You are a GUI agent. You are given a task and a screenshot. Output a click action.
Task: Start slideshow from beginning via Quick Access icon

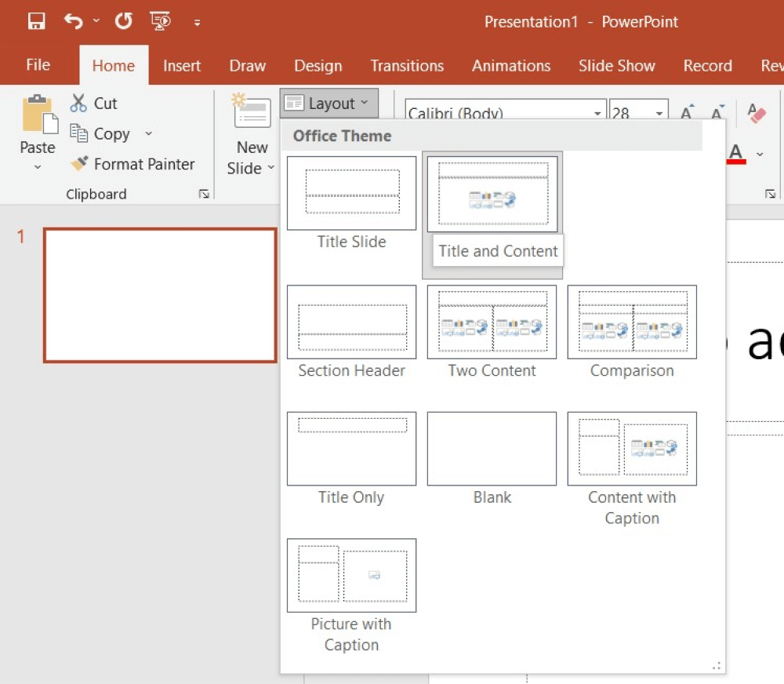(x=161, y=20)
